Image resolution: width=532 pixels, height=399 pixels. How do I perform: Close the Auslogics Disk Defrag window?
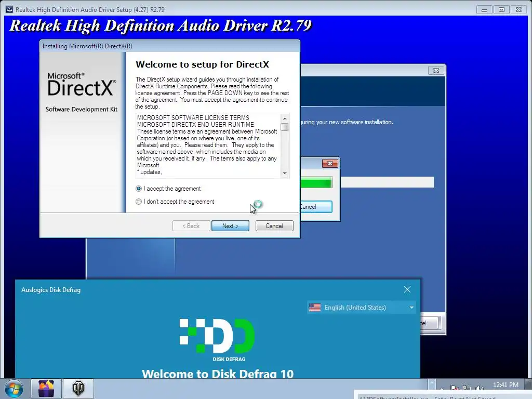[x=407, y=289]
